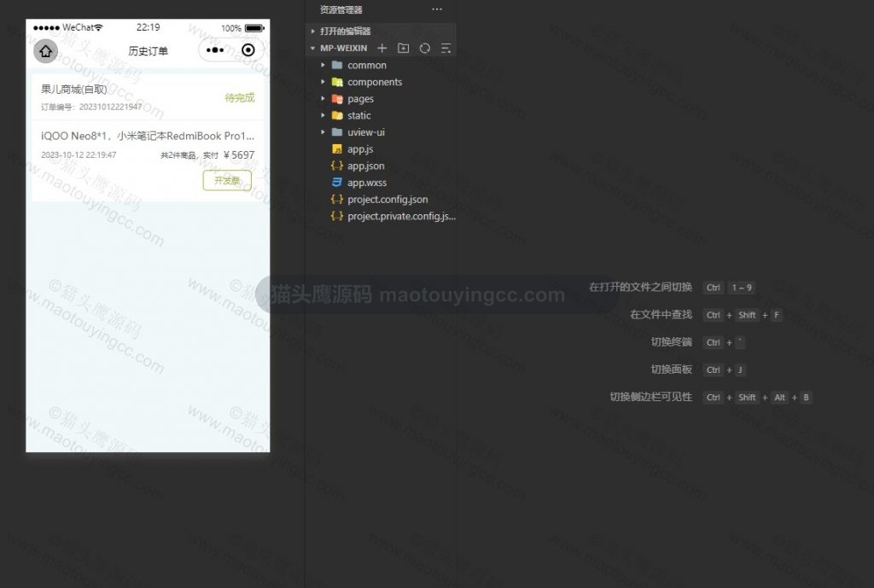The width and height of the screenshot is (874, 588).
Task: Click the battery icon in simulator status bar
Action: pos(254,28)
